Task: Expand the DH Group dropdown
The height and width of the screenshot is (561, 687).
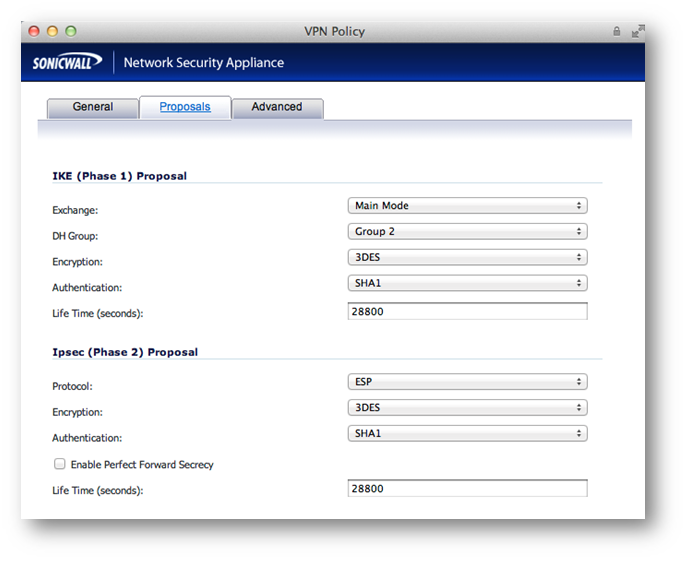Action: pos(467,232)
